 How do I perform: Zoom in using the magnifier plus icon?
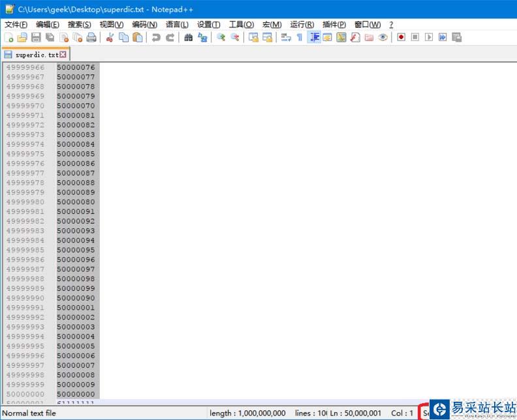click(221, 38)
